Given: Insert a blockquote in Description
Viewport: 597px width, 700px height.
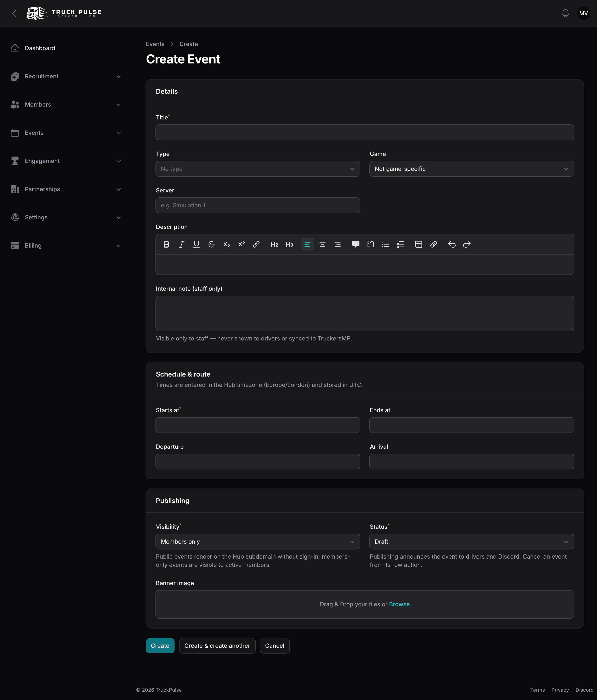Looking at the screenshot, I should pos(356,244).
